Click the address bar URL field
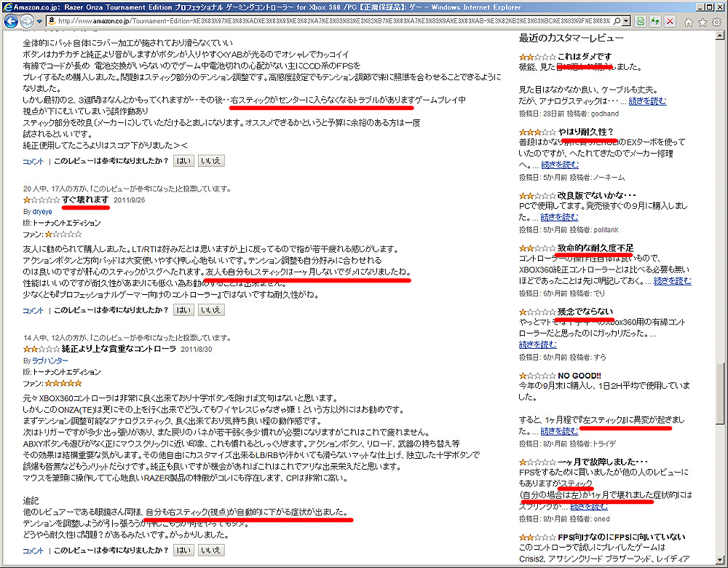Image resolution: width=728 pixels, height=568 pixels. click(x=333, y=21)
